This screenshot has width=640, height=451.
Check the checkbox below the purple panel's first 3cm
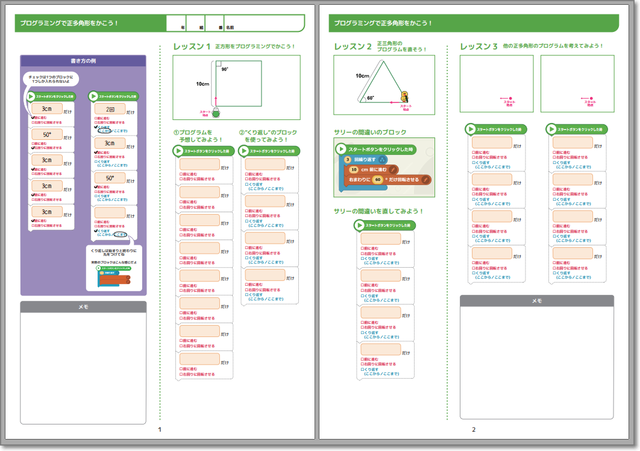[38, 120]
